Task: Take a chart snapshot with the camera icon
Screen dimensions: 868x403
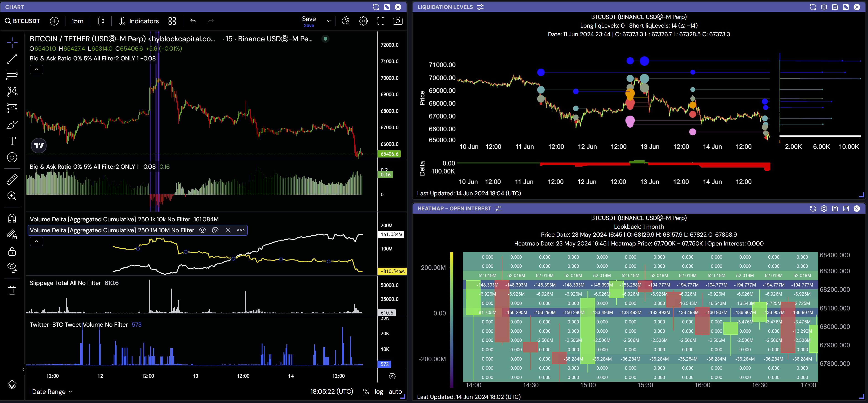Action: coord(397,21)
